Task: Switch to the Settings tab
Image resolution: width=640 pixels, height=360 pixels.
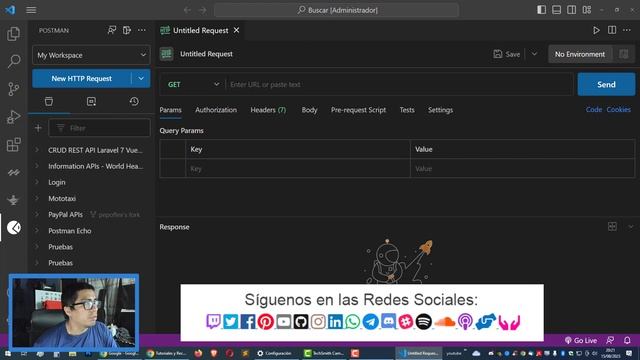Action: [440, 110]
